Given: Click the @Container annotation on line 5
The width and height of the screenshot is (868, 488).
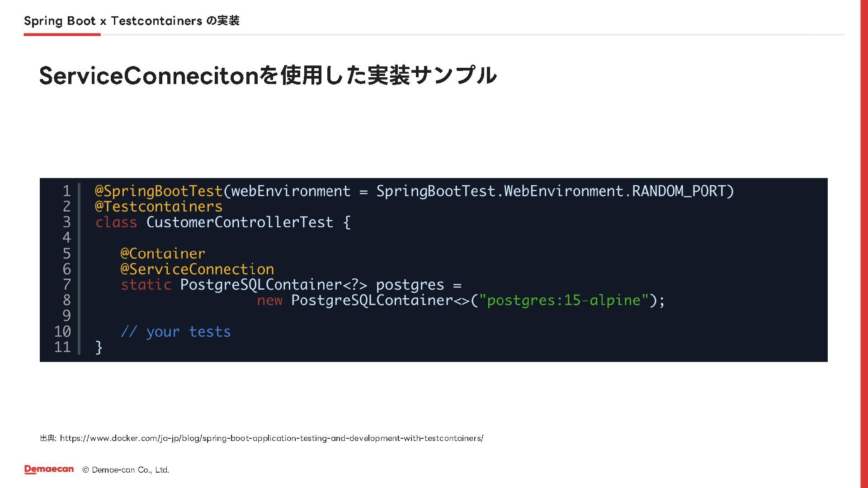Looking at the screenshot, I should click(163, 253).
